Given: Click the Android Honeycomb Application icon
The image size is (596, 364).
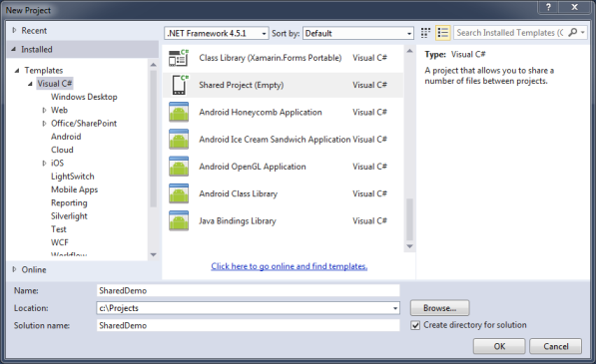Looking at the screenshot, I should pyautogui.click(x=179, y=112).
